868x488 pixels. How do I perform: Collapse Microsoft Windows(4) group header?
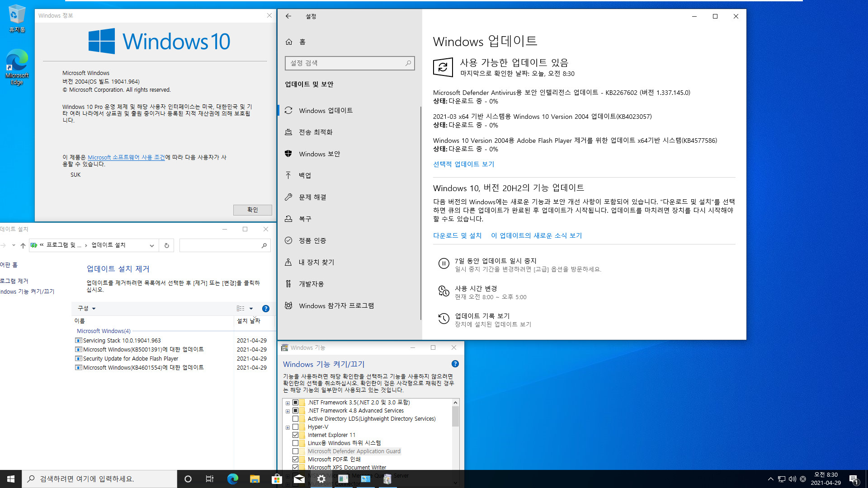[104, 331]
